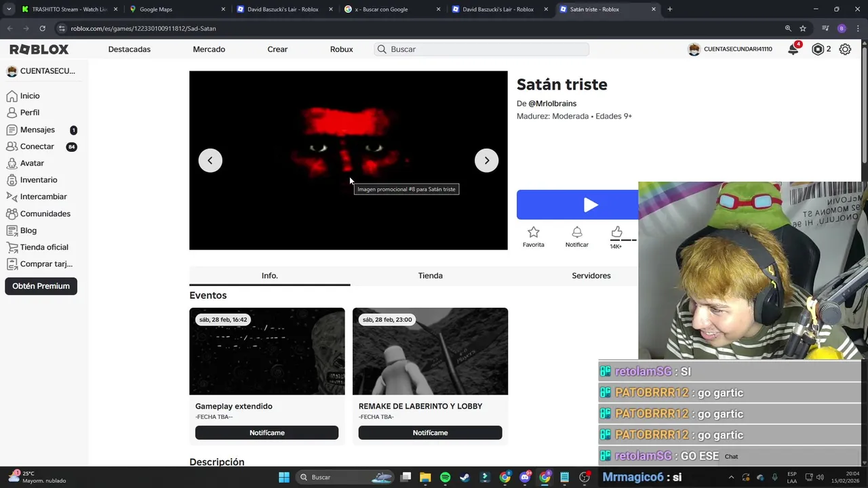Click Obtén Premium button
Screen dimensions: 868x488
tap(41, 286)
